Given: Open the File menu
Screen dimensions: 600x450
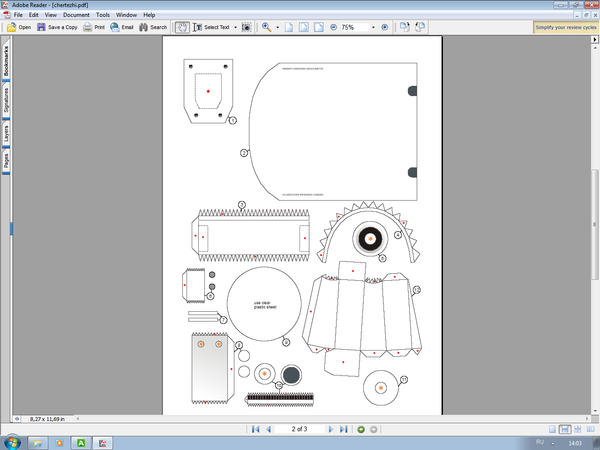Looking at the screenshot, I should pos(18,15).
